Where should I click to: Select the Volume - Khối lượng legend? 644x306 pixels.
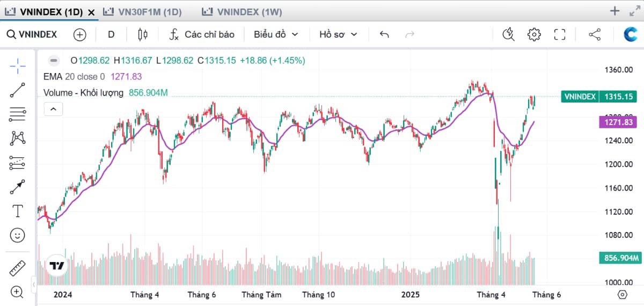84,93
